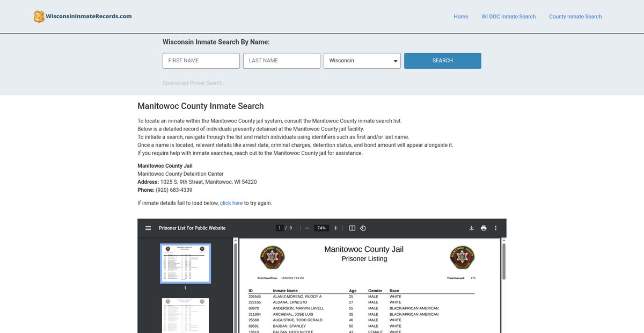Click inmate ID 205545
644x333 pixels.
point(254,296)
